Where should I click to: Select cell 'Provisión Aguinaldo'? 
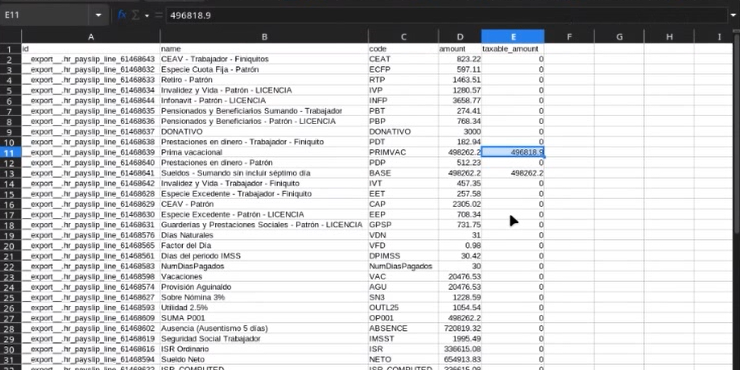click(x=264, y=287)
